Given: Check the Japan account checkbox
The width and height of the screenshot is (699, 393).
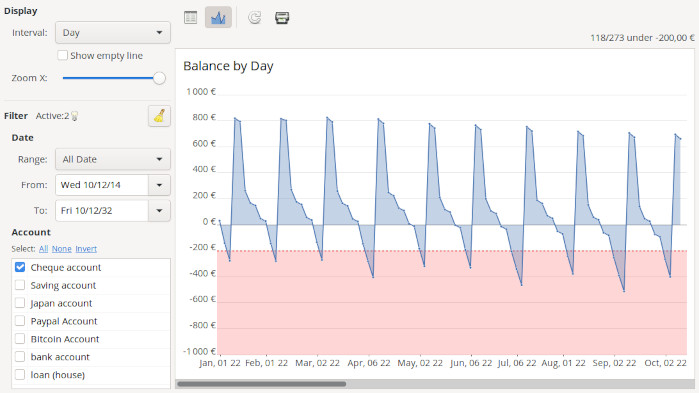Looking at the screenshot, I should (x=20, y=303).
